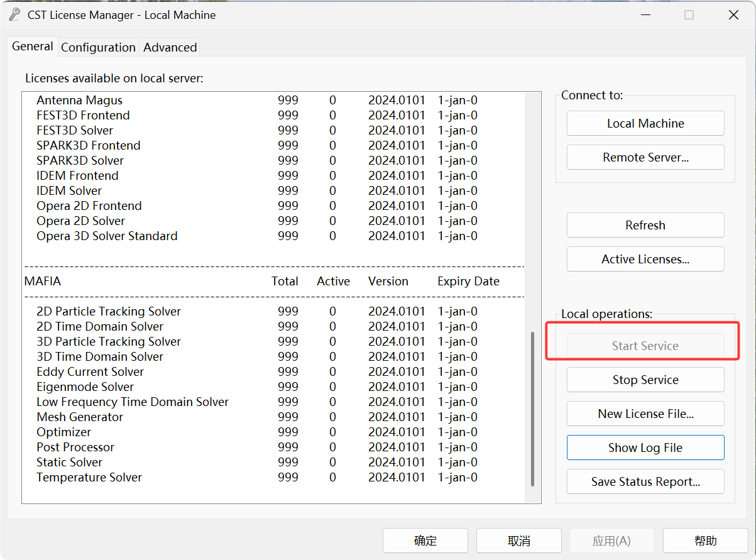Connect to Local Machine
Screen dimensions: 756x560
point(645,123)
